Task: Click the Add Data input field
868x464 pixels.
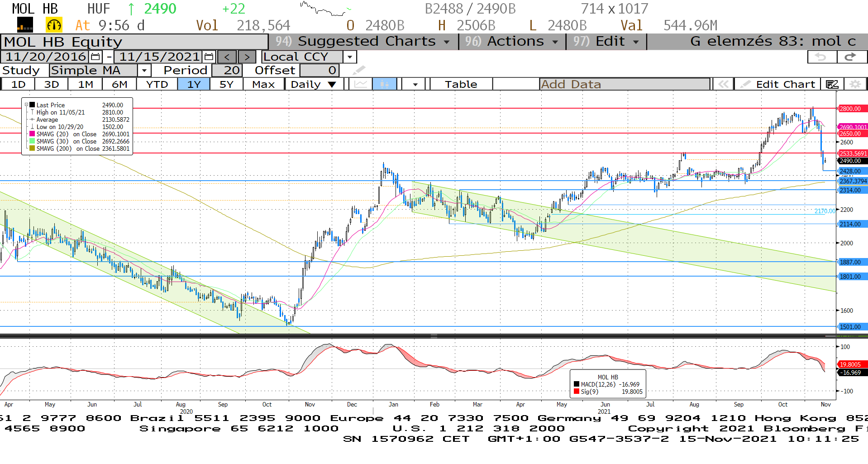Action: click(625, 84)
